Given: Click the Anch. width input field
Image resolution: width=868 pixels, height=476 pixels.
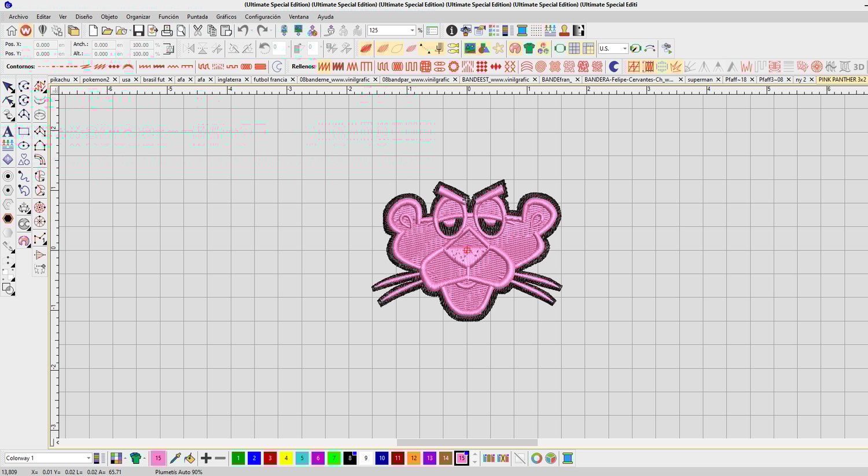Looking at the screenshot, I should click(103, 45).
